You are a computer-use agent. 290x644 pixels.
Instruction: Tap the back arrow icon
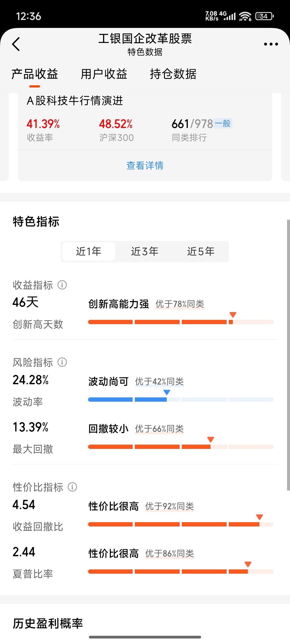[x=16, y=44]
